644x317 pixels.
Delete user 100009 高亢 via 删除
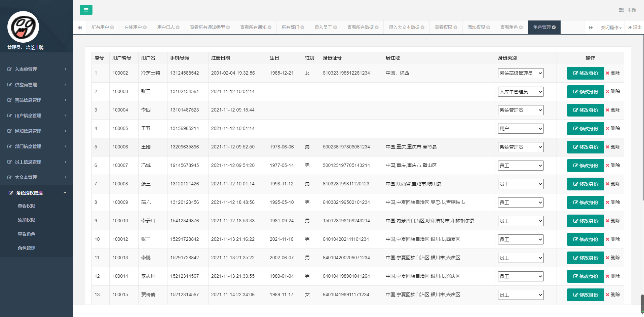(613, 202)
